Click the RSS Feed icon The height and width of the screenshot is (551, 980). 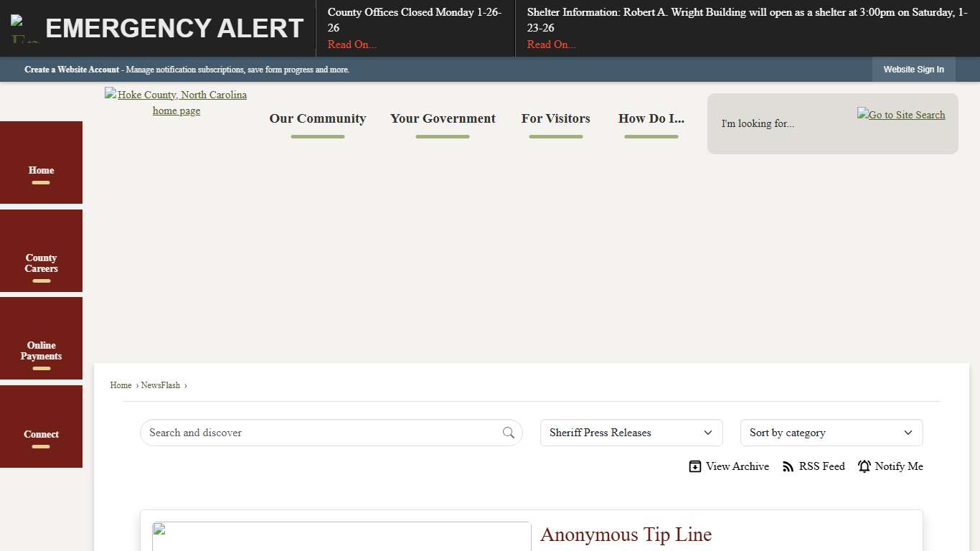[788, 466]
